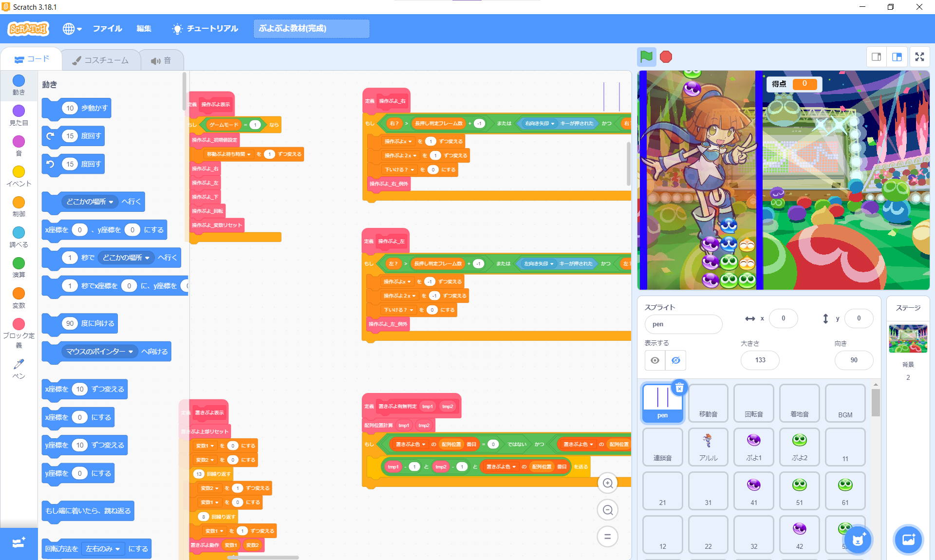Click the green flag to start the project
This screenshot has width=935, height=560.
pyautogui.click(x=646, y=57)
